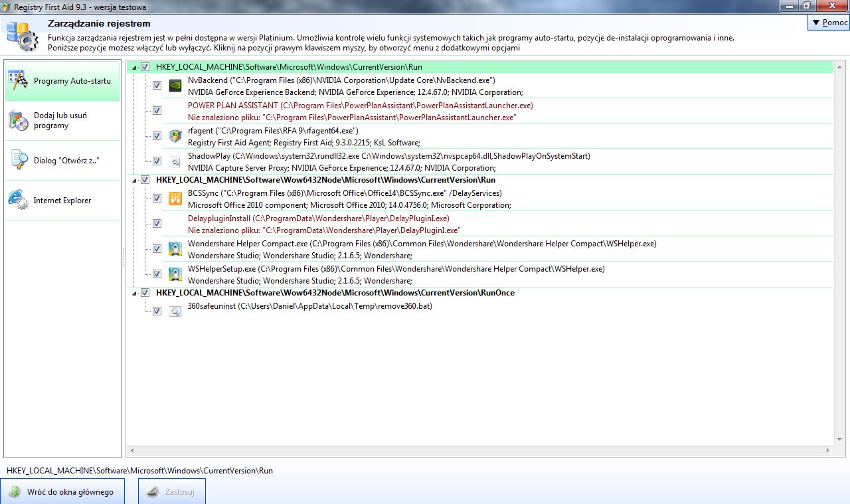Click the Zarządzanie rejestrem header icon
This screenshot has height=504, width=850.
pyautogui.click(x=23, y=35)
